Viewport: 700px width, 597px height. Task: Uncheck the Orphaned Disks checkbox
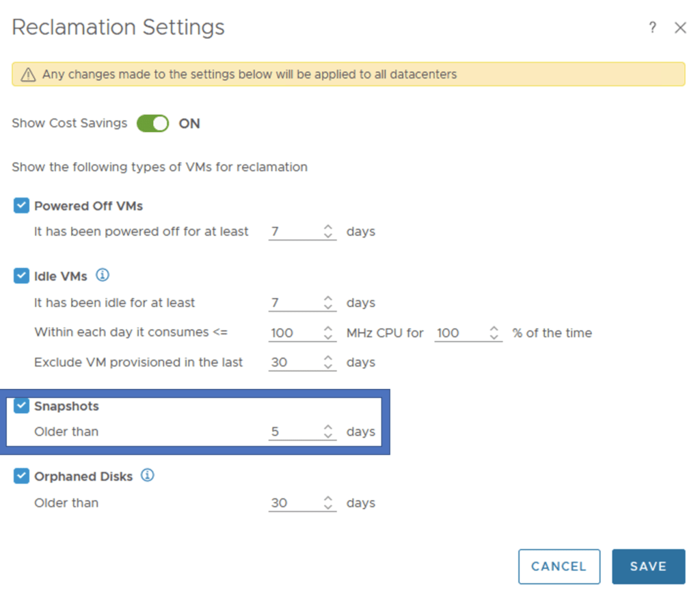(x=22, y=476)
